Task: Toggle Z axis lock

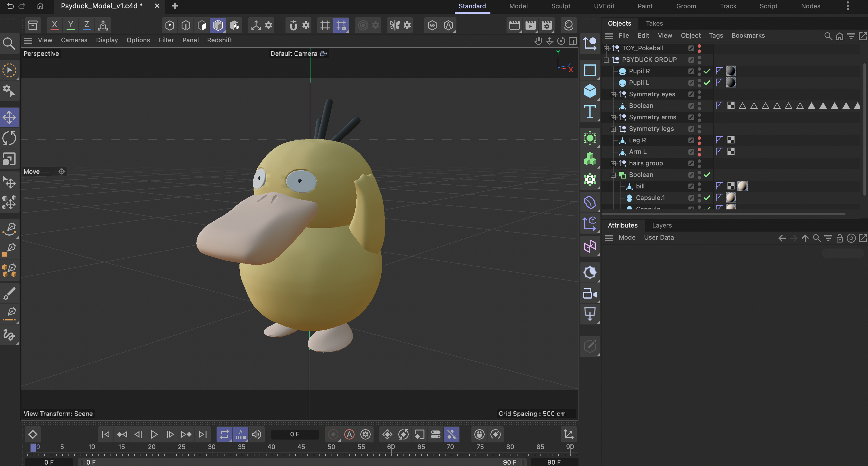Action: [87, 25]
